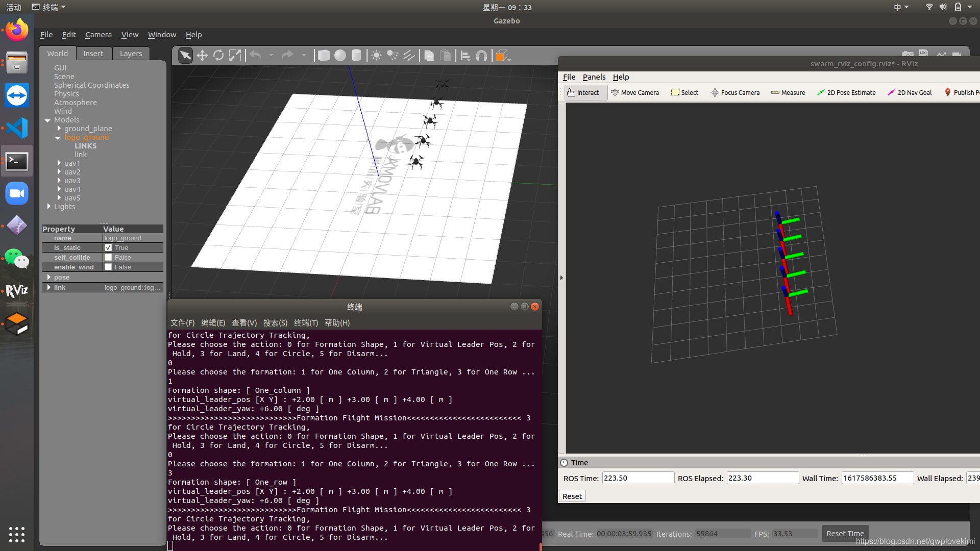This screenshot has height=551, width=980.
Task: Click the 2D Nav Goal tool
Action: pyautogui.click(x=910, y=93)
